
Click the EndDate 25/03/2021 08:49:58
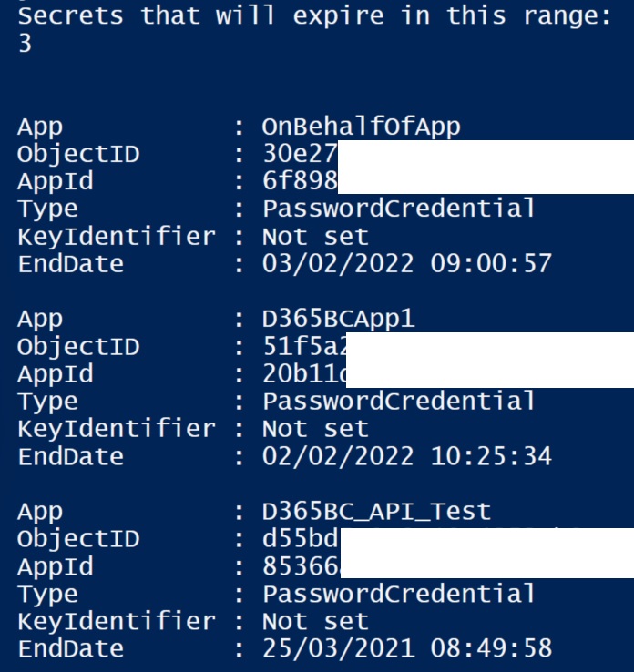tap(406, 649)
